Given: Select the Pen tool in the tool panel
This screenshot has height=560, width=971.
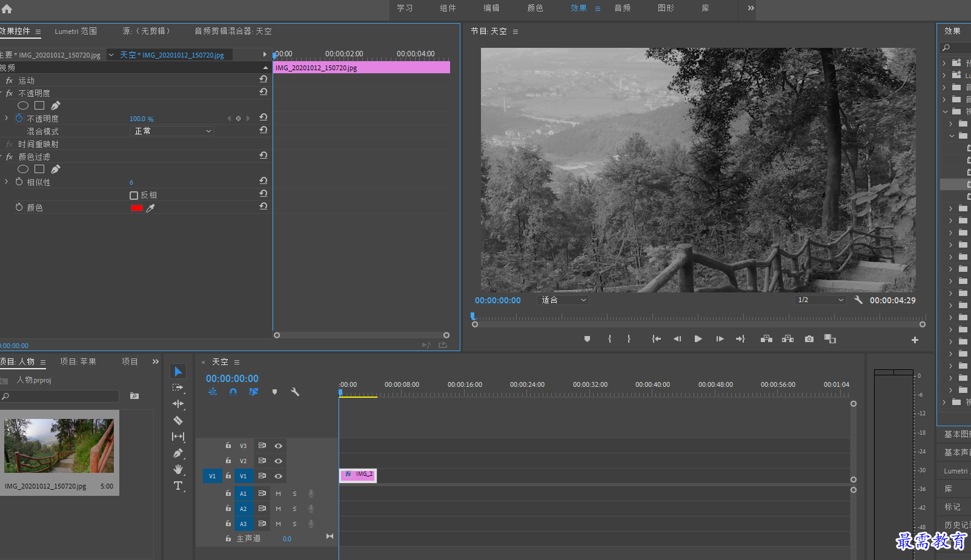Looking at the screenshot, I should [x=178, y=453].
